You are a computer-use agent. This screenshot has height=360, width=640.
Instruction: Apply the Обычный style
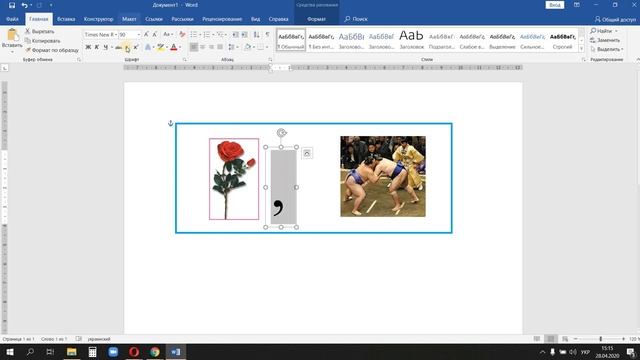click(291, 40)
